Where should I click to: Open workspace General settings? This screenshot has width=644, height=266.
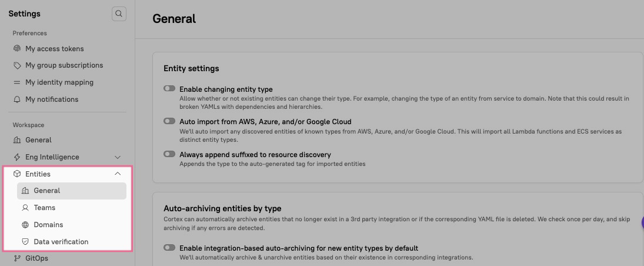[x=38, y=140]
